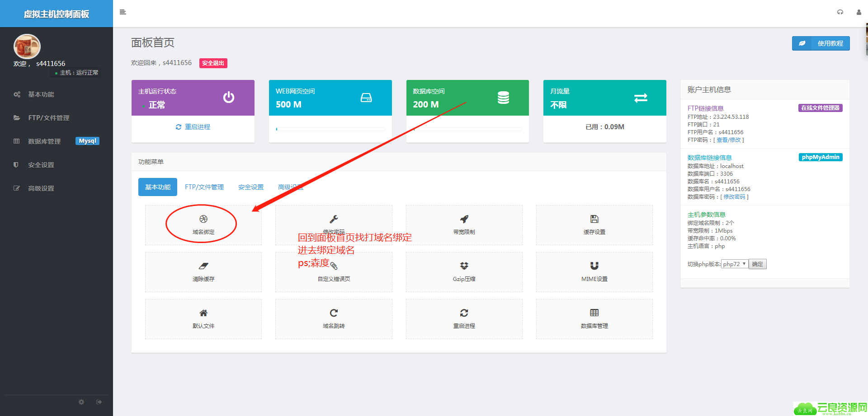
Task: Click 主机：运行正常 status label
Action: tap(77, 73)
